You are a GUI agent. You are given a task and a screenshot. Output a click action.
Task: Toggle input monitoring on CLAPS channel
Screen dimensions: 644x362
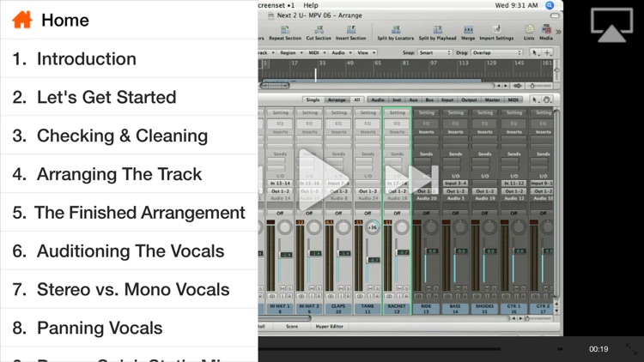(x=341, y=296)
